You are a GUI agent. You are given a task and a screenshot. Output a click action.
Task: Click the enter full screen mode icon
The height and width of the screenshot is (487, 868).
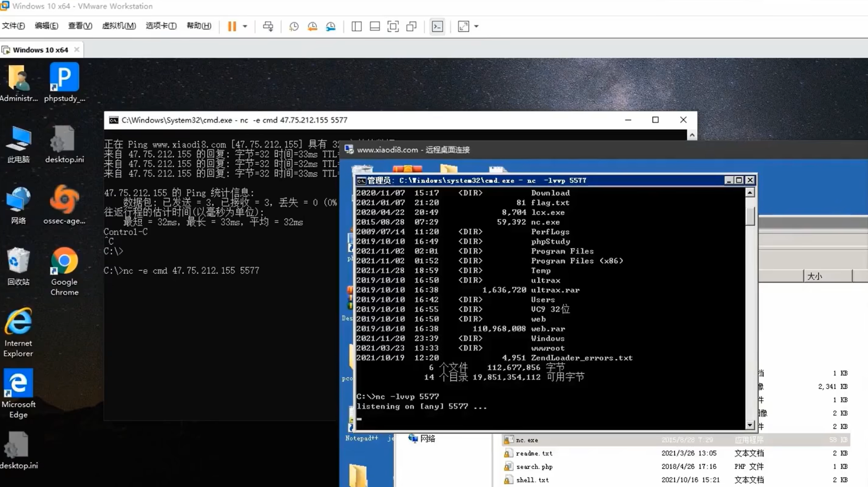point(393,26)
